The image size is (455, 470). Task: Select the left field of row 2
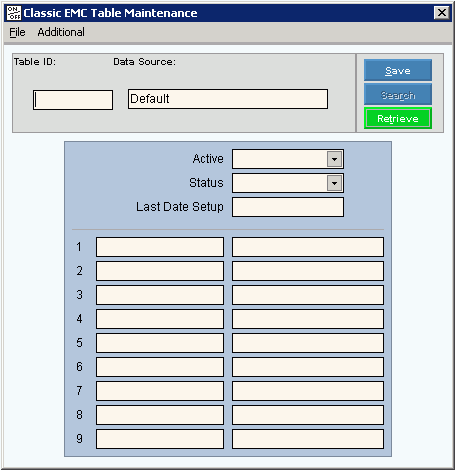point(160,271)
